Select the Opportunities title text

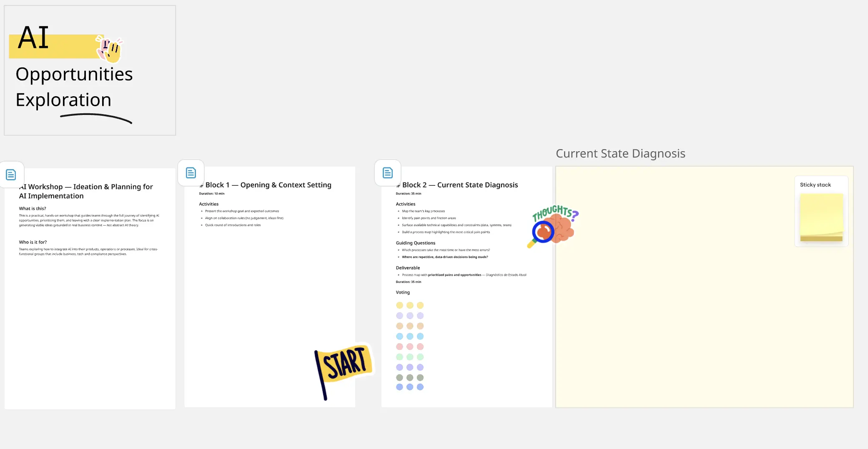coord(74,74)
